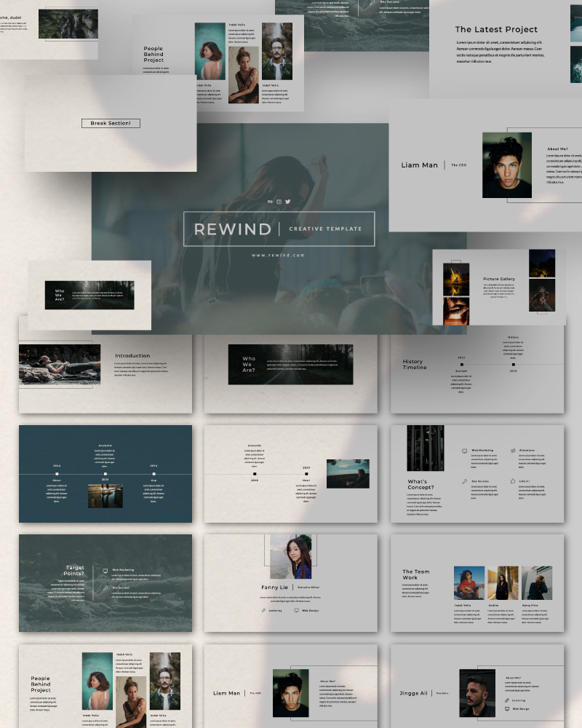The width and height of the screenshot is (582, 728).
Task: Click the Instagram icon above the REWIND title
Action: [x=279, y=202]
